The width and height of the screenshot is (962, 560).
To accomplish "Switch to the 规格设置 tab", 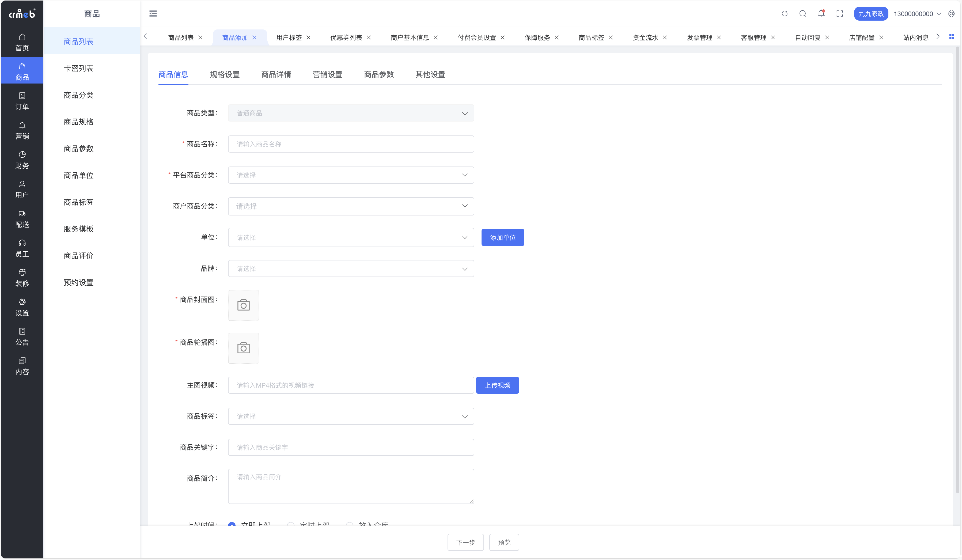I will [225, 74].
